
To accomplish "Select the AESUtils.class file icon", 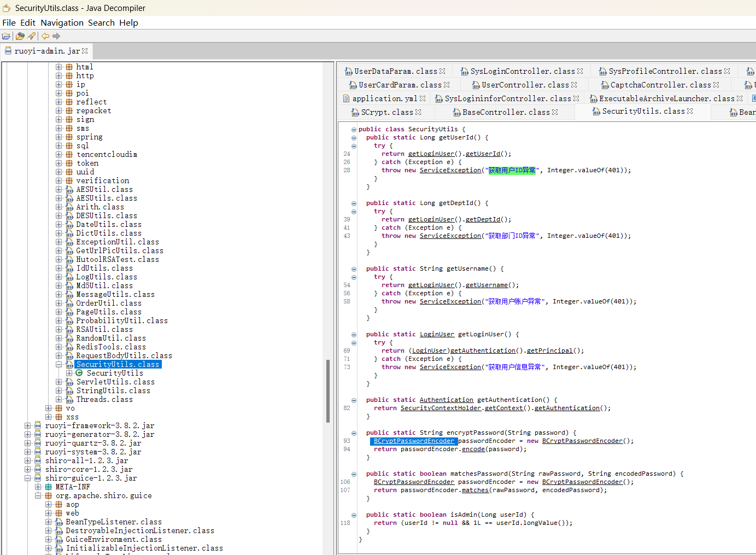I will (69, 198).
